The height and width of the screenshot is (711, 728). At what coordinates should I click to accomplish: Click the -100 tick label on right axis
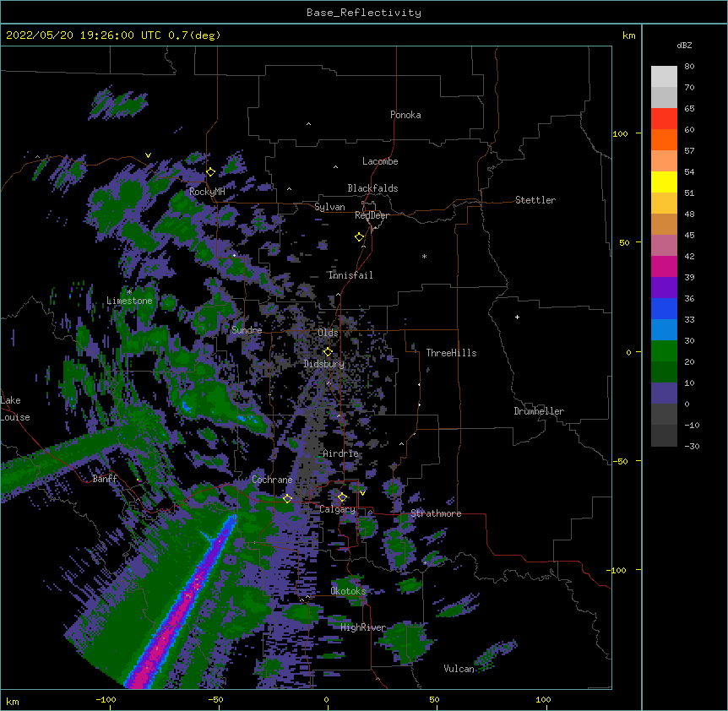click(617, 570)
